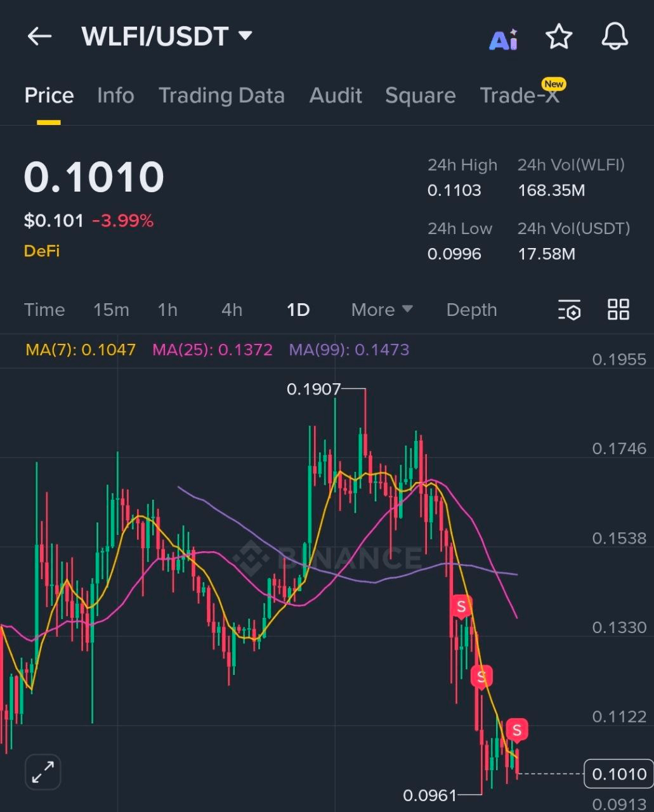Switch to the Info tab
Screen dimensions: 654x812
115,96
